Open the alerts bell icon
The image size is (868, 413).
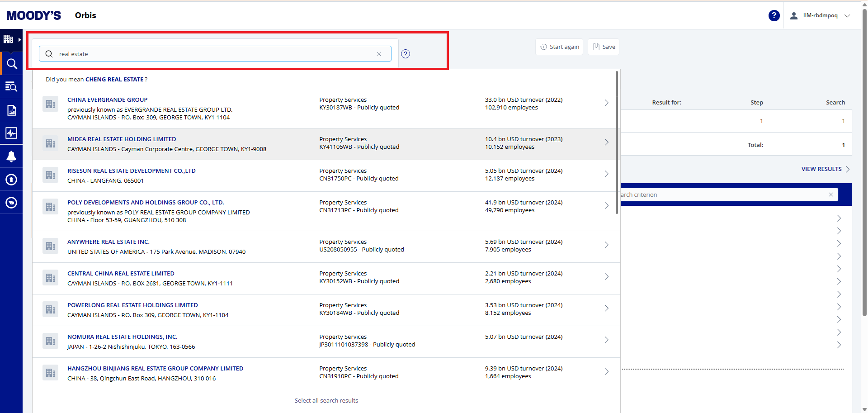(x=11, y=157)
